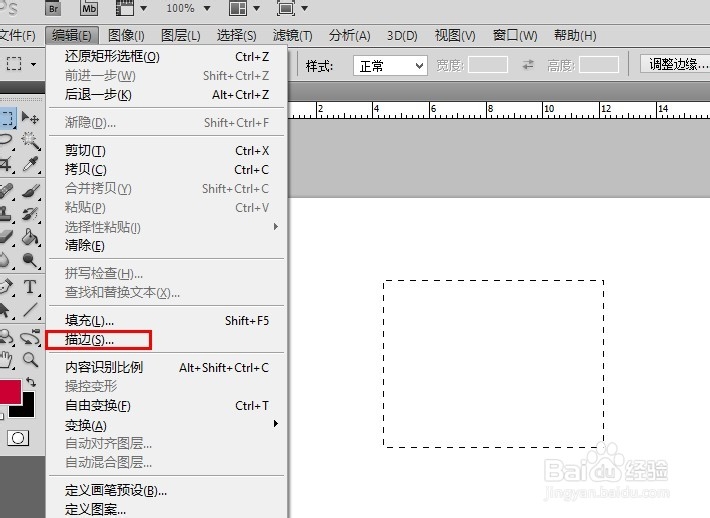The height and width of the screenshot is (518, 710).
Task: Swap width and height arrows icon
Action: coord(528,65)
